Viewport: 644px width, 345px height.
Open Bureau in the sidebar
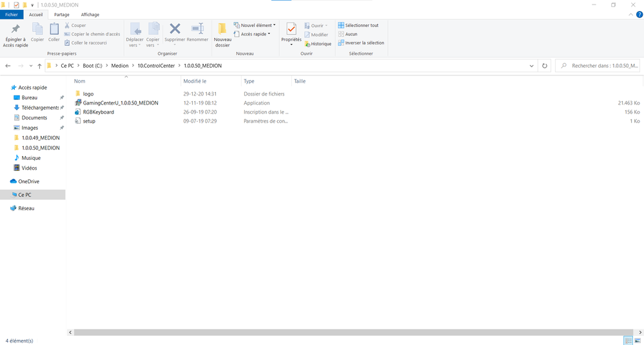pyautogui.click(x=29, y=98)
